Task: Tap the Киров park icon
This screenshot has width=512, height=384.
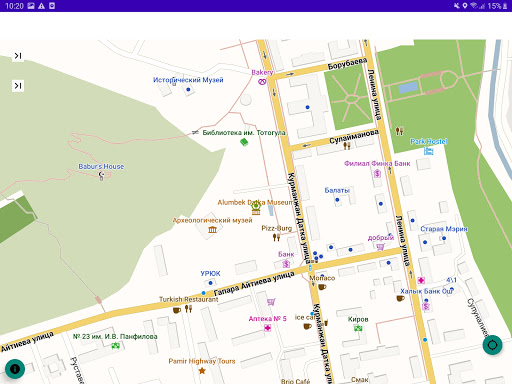Action: tap(358, 328)
